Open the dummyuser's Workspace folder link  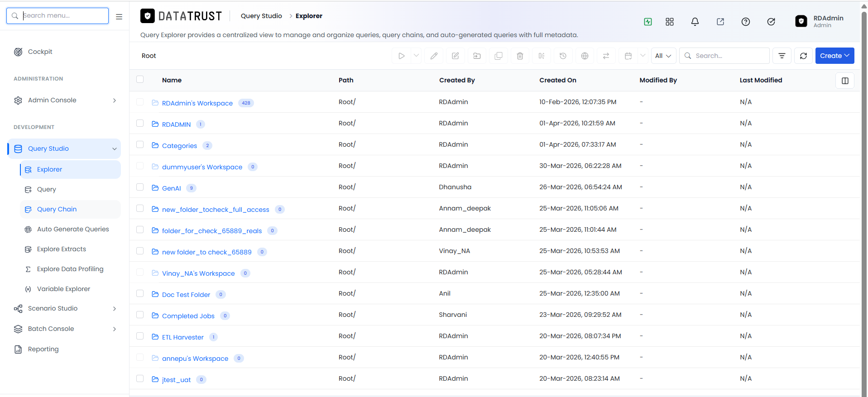pos(202,167)
